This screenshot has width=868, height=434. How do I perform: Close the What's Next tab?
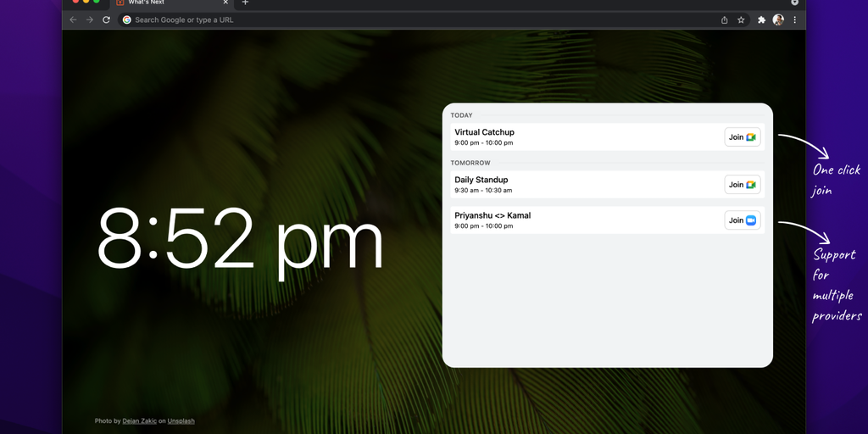click(225, 3)
